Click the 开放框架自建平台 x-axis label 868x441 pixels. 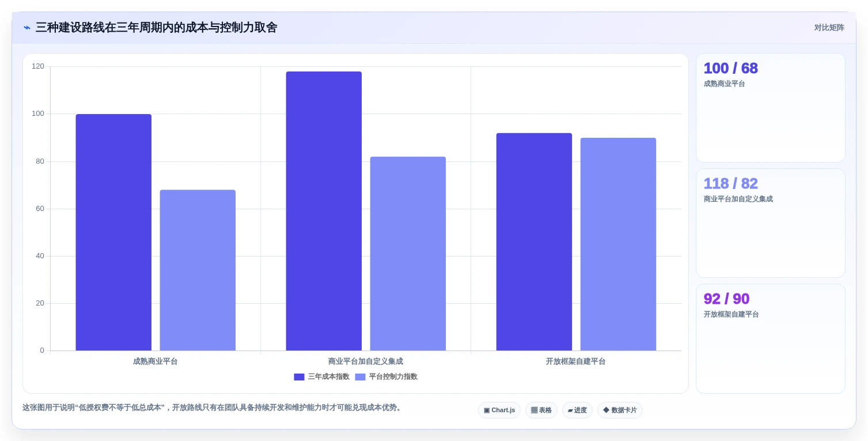pos(576,361)
